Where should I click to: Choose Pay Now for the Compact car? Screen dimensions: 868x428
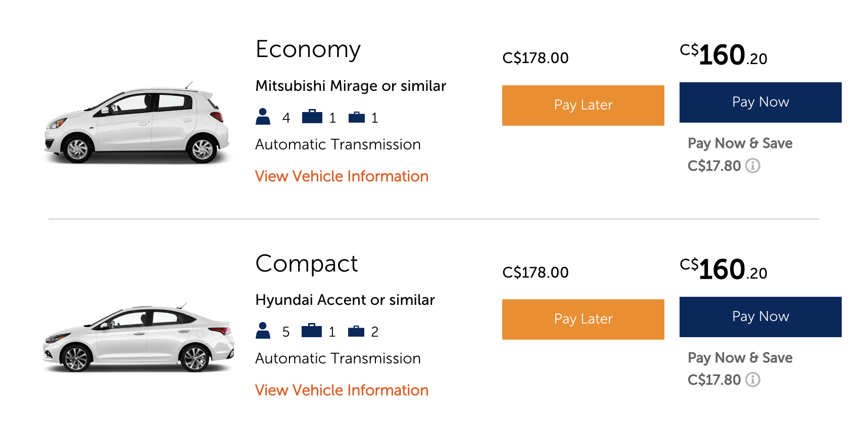[x=760, y=317]
